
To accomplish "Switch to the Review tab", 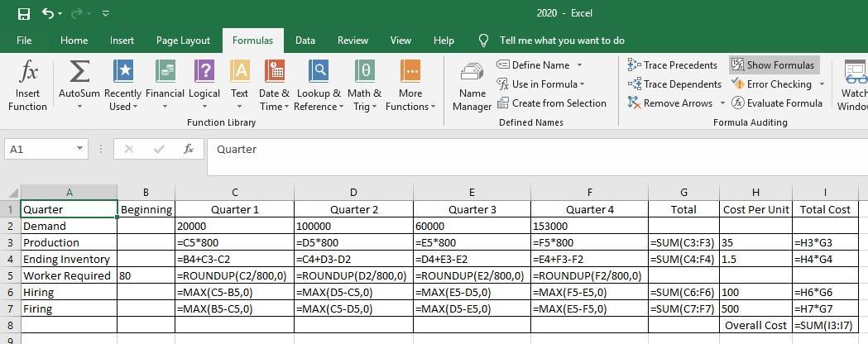I will [x=352, y=41].
